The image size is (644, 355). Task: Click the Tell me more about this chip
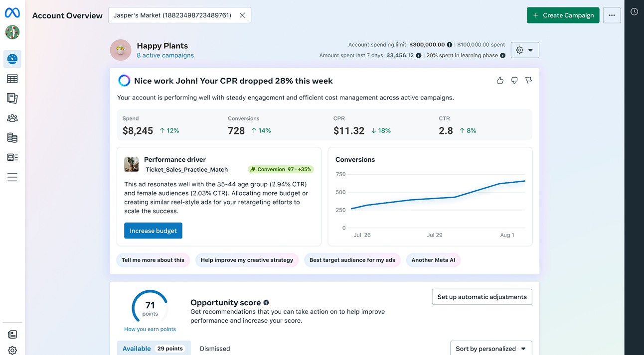point(153,260)
